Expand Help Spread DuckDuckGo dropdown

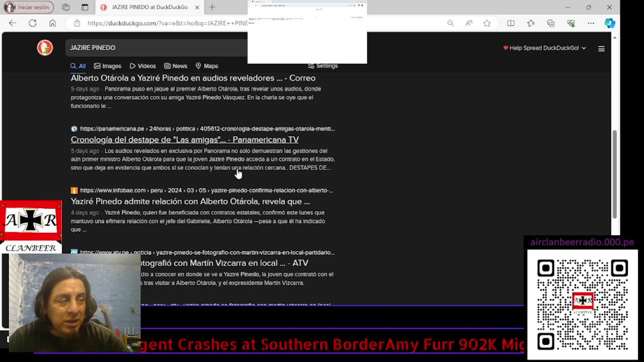click(x=545, y=48)
